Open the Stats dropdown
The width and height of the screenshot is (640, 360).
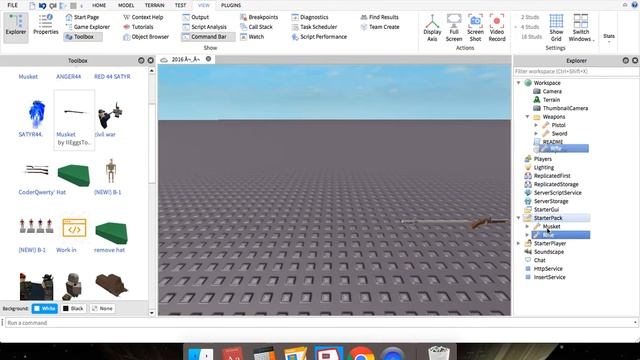click(x=609, y=38)
